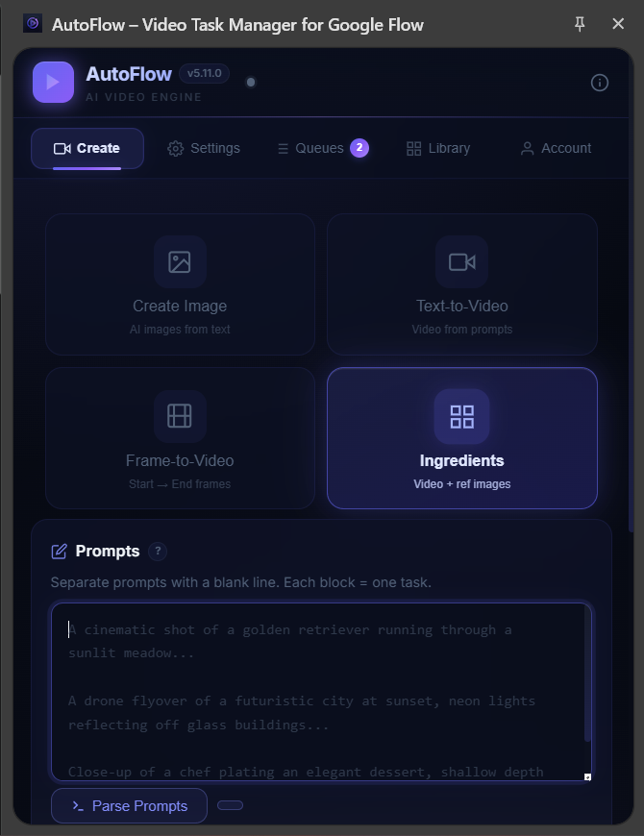Click the 'AI VIDEO ENGINE' subtitle text
The height and width of the screenshot is (836, 644).
pos(144,97)
